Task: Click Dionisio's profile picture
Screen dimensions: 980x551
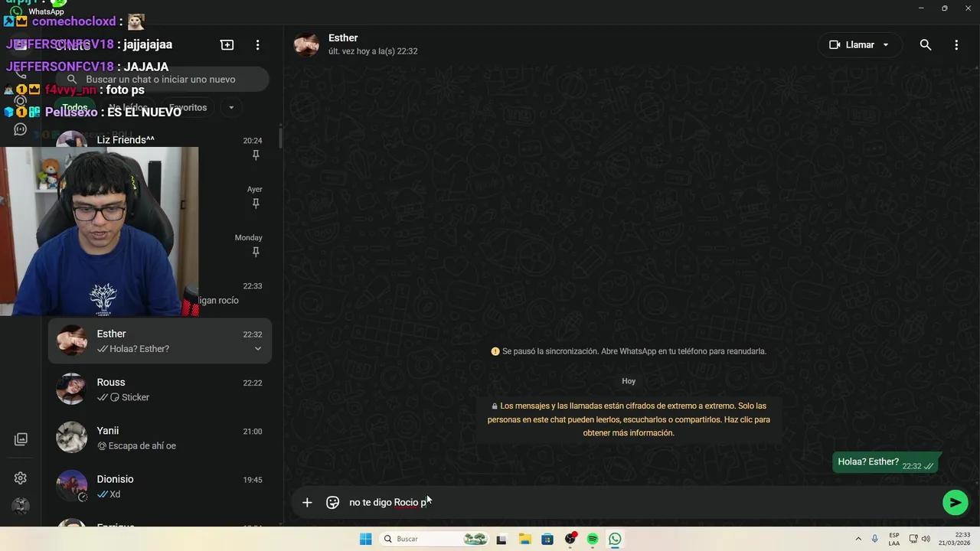Action: 72,486
